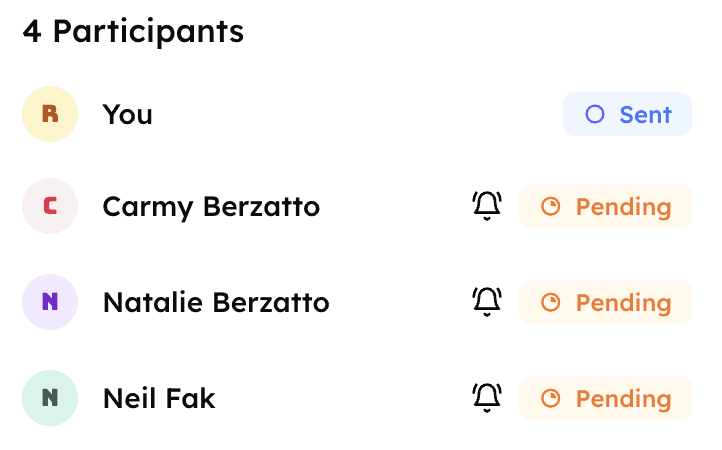Click the clock icon in Neil's Pending badge
Screen dimensions: 722x450
click(x=550, y=398)
